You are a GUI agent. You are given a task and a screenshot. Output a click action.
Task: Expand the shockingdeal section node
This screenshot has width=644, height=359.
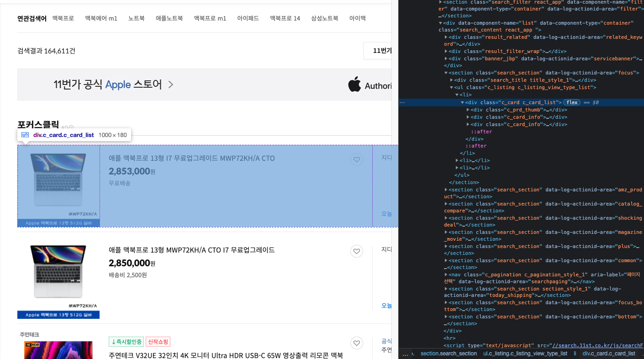(x=446, y=218)
